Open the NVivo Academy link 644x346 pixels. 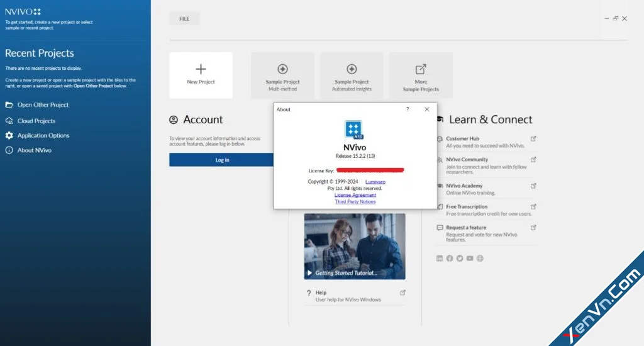[464, 186]
